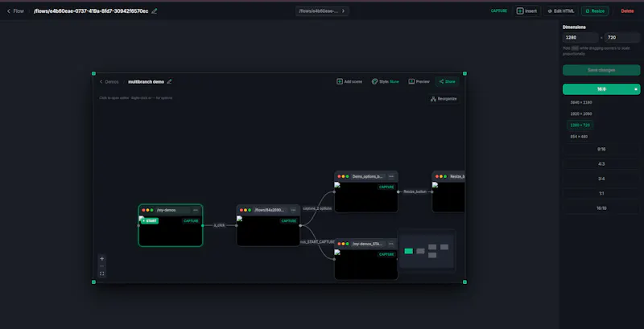Select the 1280 × 720 preset
Screen dimensions: 644x329
(580, 125)
